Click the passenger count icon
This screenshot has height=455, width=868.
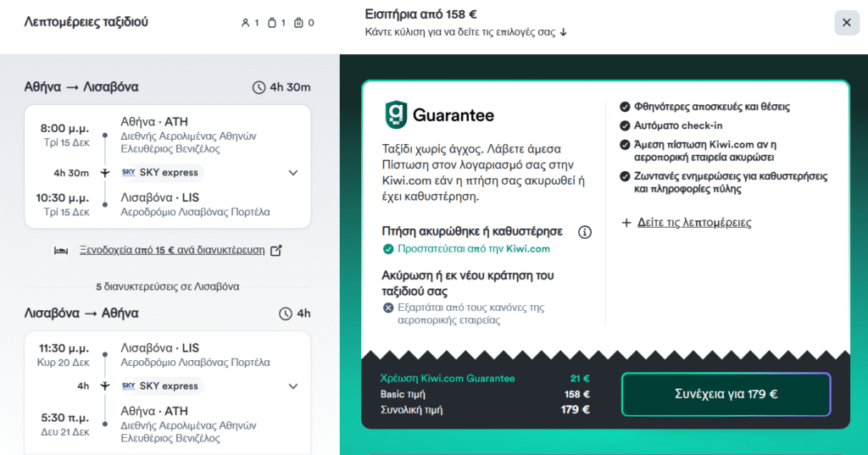pyautogui.click(x=245, y=23)
